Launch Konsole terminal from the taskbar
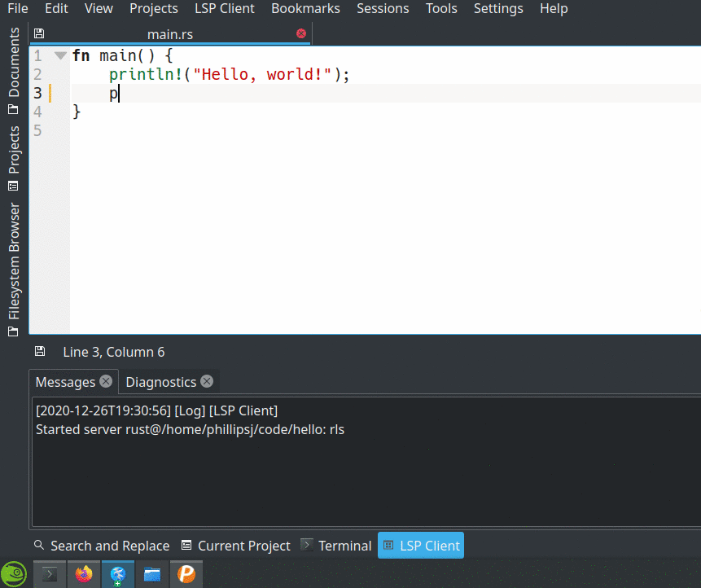 point(50,574)
